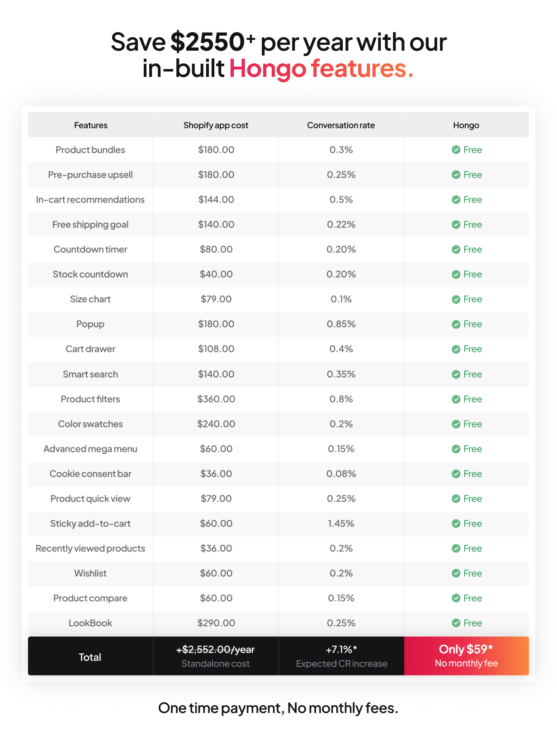Click the Only $59 no monthly fee cell

coord(466,656)
